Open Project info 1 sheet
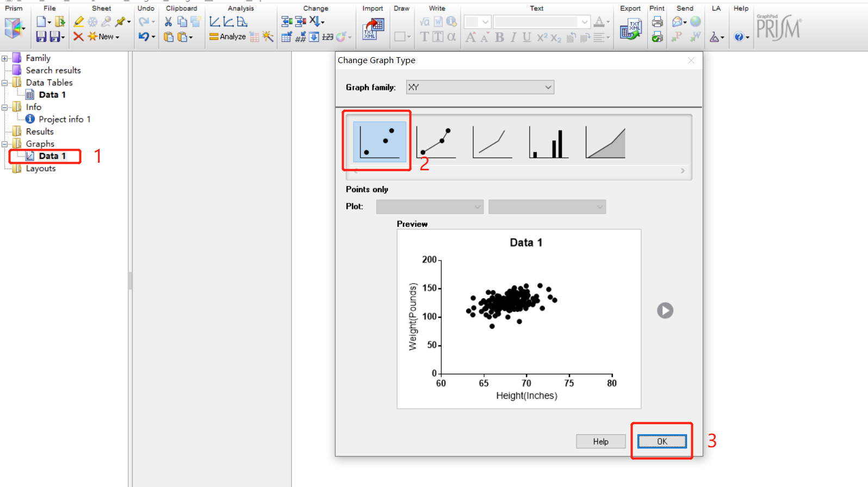The height and width of the screenshot is (487, 868). [x=64, y=119]
